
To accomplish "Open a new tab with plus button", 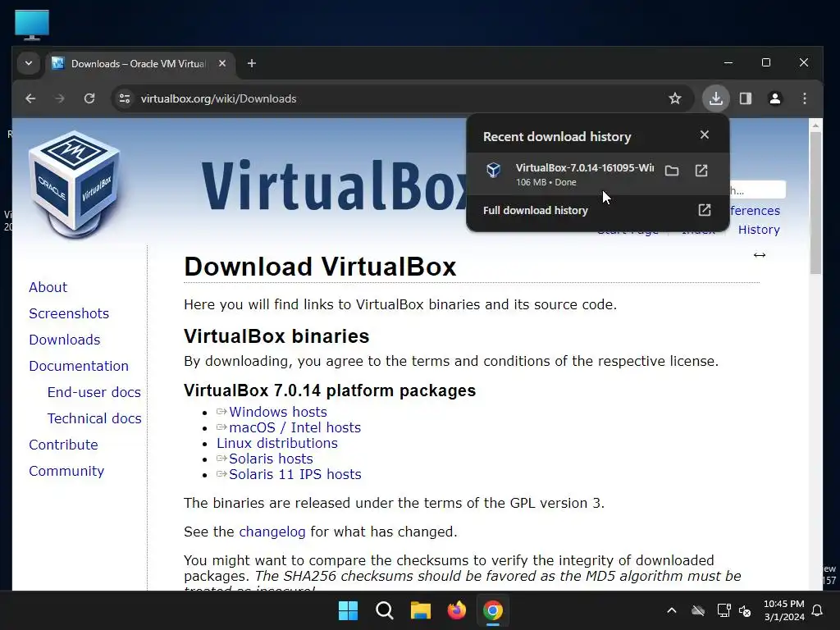I will point(252,63).
